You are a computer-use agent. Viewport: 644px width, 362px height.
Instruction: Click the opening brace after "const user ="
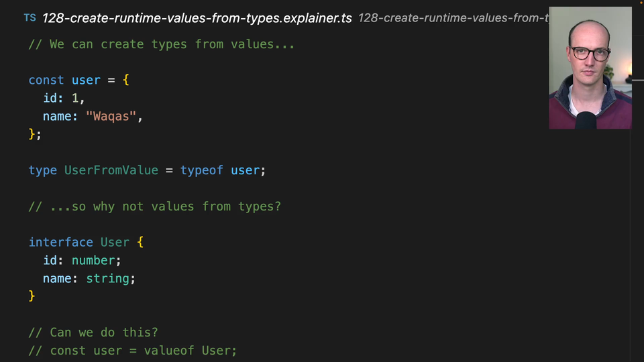pyautogui.click(x=125, y=80)
